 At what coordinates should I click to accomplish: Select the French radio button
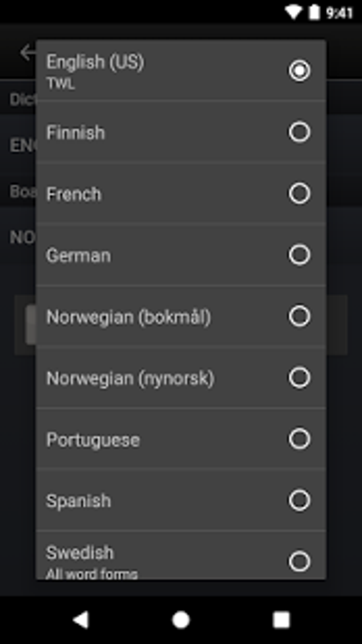click(x=299, y=194)
